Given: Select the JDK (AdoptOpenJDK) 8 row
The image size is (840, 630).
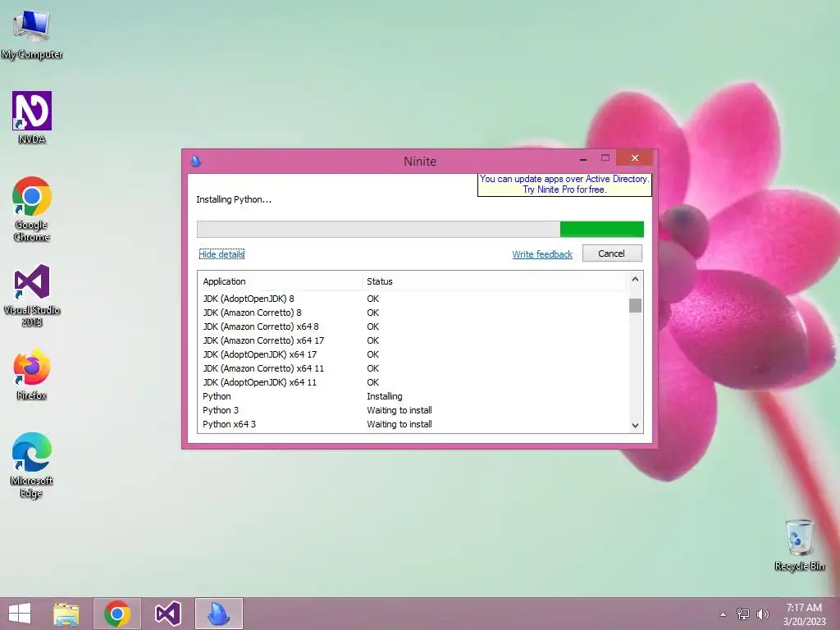Looking at the screenshot, I should [413, 299].
